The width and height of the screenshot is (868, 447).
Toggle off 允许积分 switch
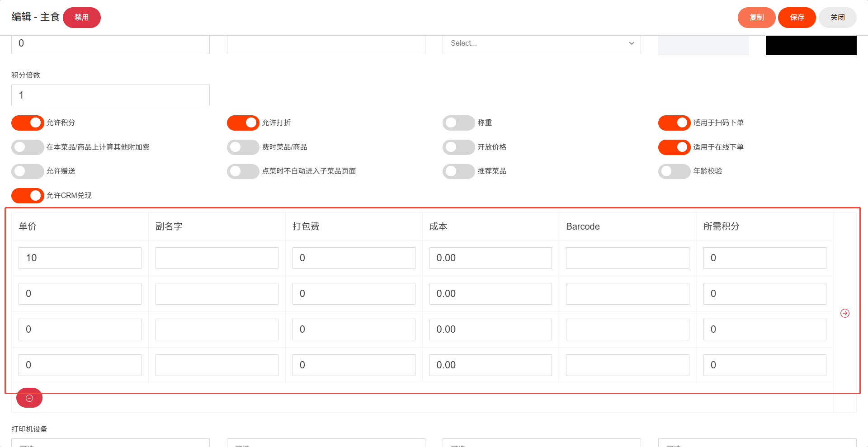tap(28, 123)
